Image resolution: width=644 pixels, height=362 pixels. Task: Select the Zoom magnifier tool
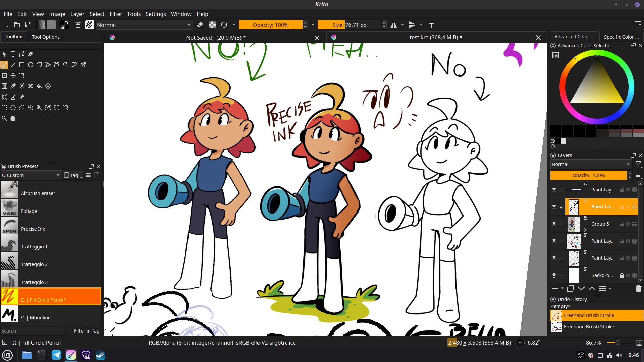coord(4,118)
